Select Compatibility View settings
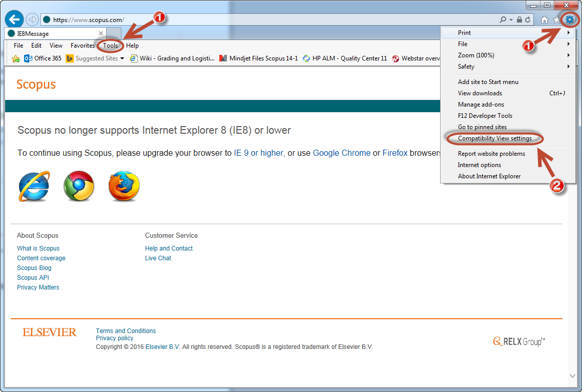Viewport: 582px width, 392px height. click(x=495, y=138)
